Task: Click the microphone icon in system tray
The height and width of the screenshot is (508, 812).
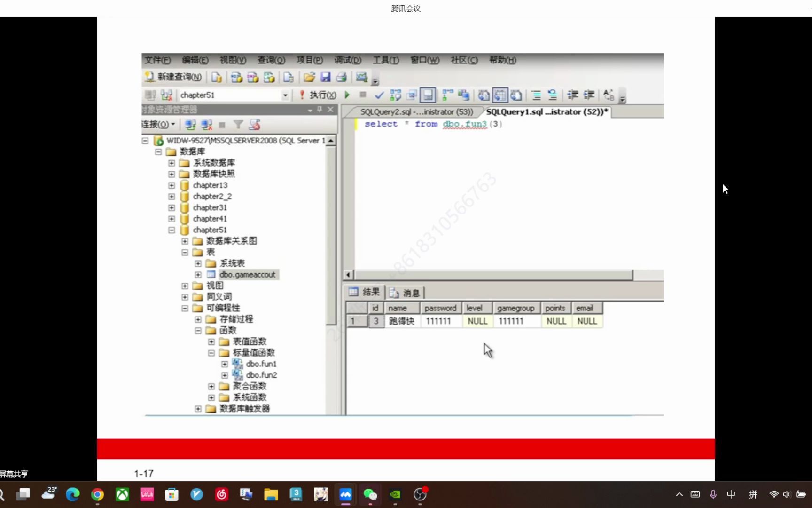Action: [713, 494]
